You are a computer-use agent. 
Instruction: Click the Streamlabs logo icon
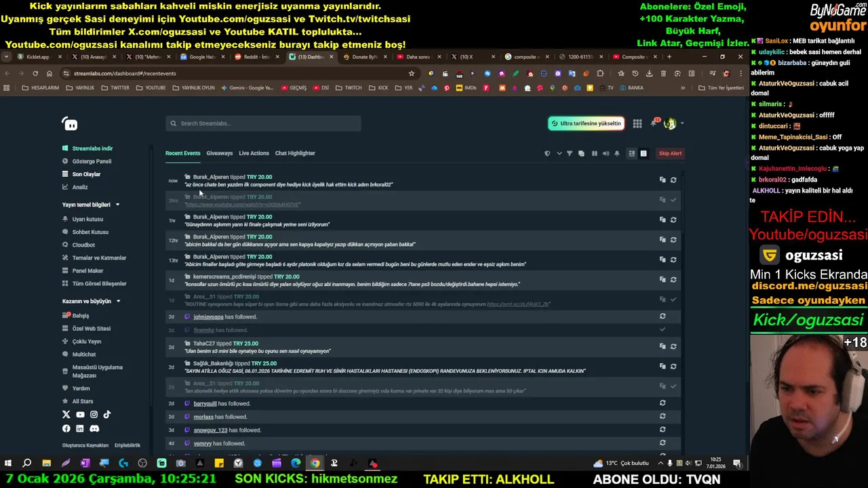(70, 123)
